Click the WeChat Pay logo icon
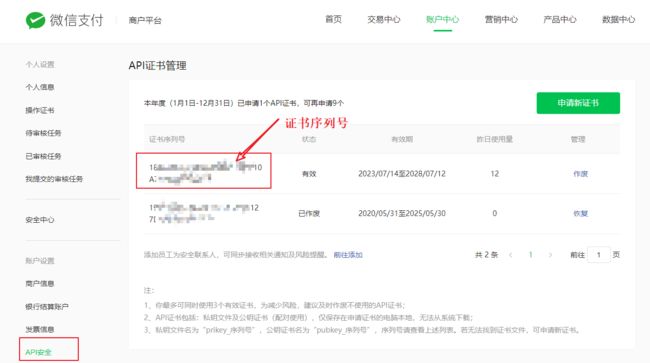This screenshot has height=363, width=650. coord(35,20)
